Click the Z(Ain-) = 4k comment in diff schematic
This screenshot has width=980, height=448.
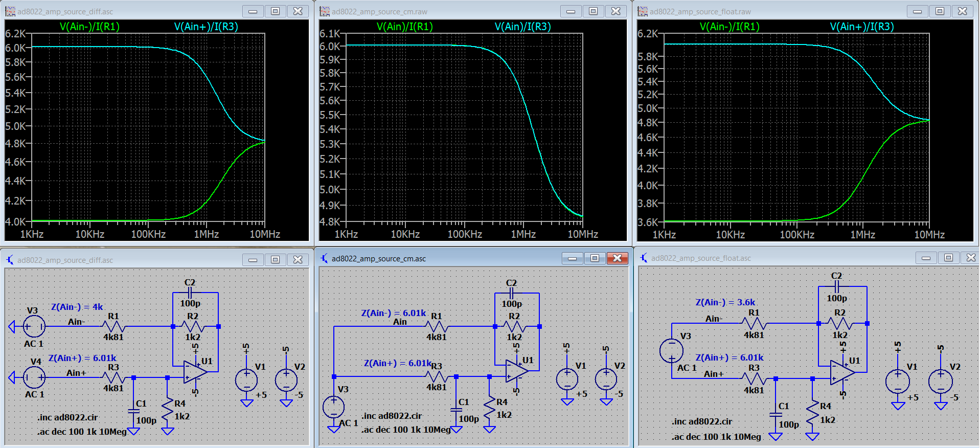pos(77,307)
